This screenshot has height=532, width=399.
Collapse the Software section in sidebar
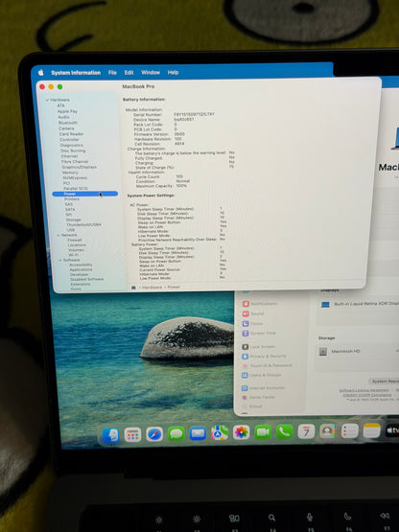pyautogui.click(x=60, y=260)
